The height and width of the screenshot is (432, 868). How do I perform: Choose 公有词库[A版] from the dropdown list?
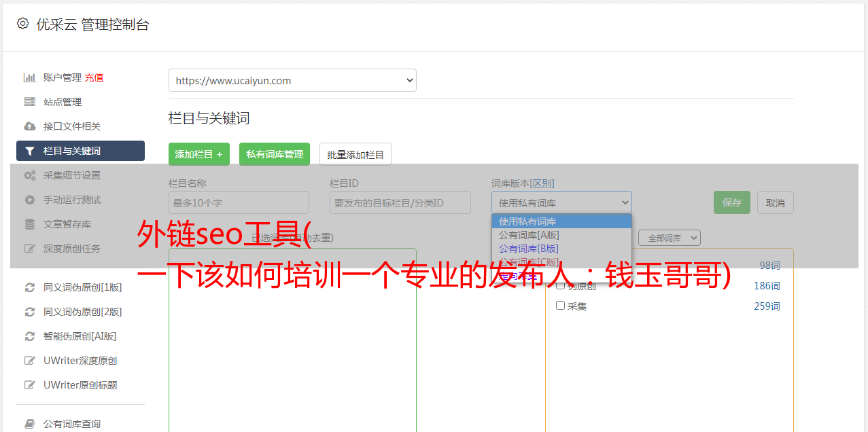[561, 235]
